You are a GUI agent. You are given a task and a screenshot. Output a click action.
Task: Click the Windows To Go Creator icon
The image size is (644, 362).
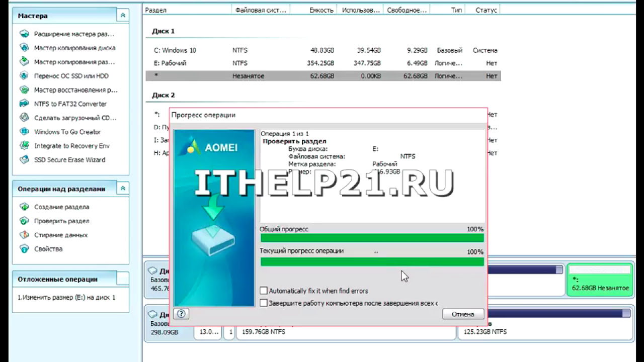24,132
